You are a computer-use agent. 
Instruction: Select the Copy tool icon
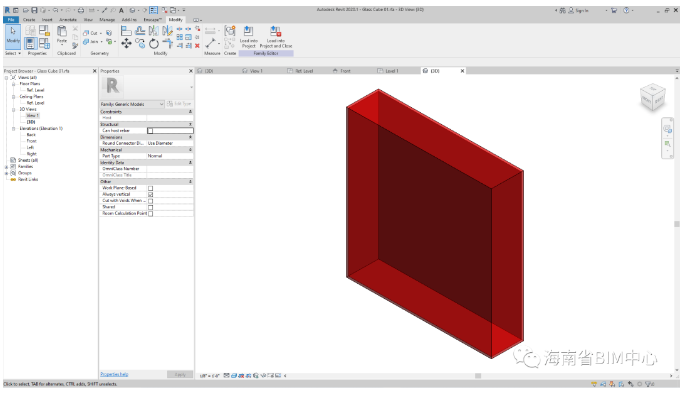140,43
